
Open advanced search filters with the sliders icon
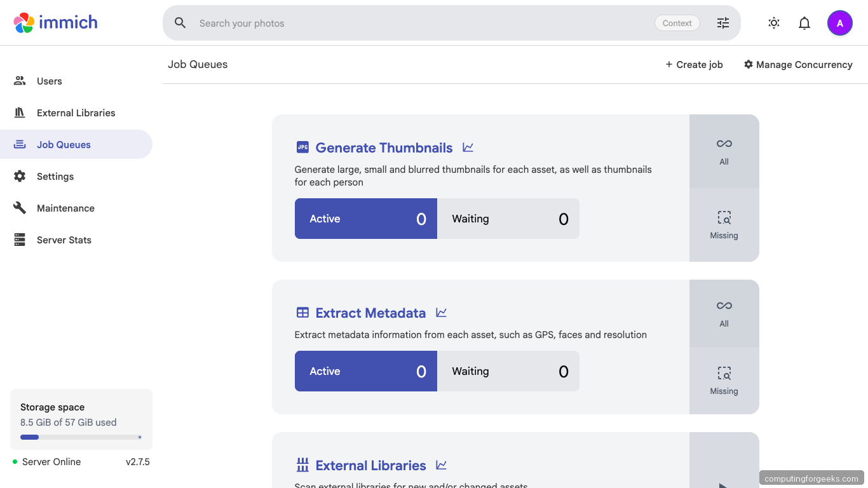tap(722, 22)
